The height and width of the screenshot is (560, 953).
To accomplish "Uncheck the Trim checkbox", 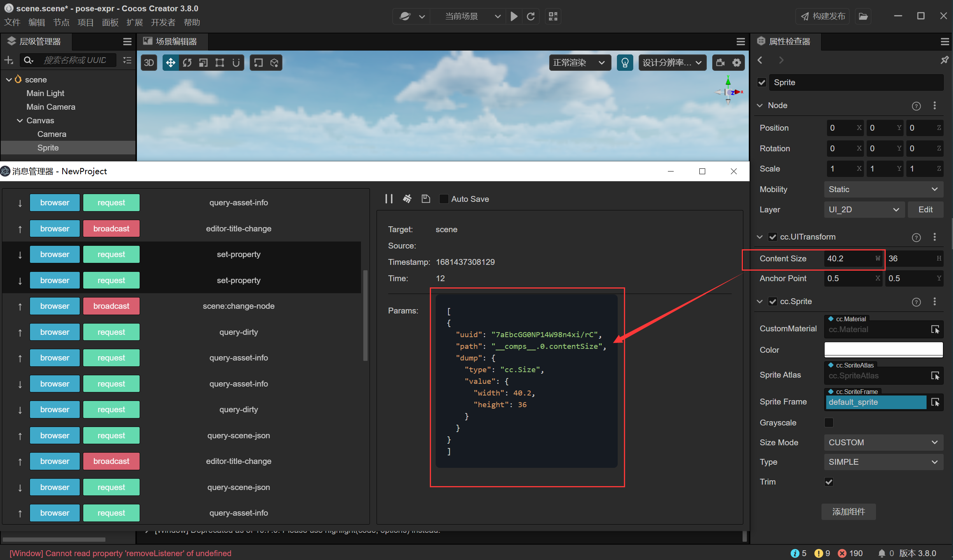I will (829, 482).
